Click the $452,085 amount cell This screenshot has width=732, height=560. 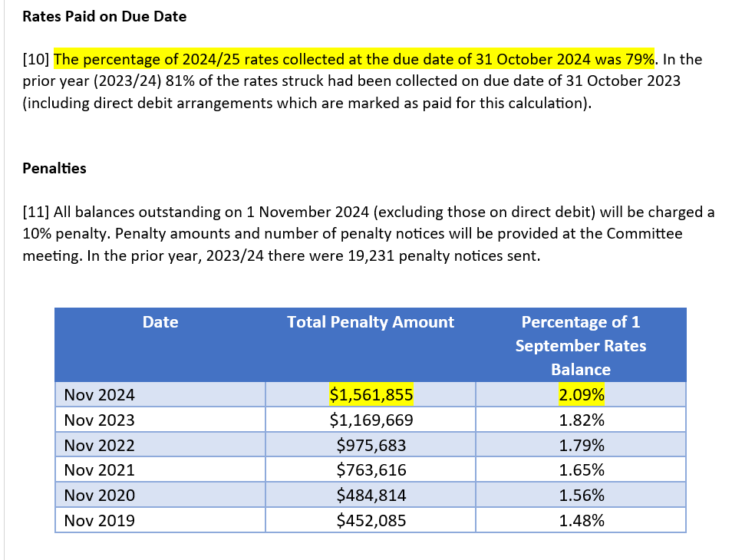tap(371, 521)
